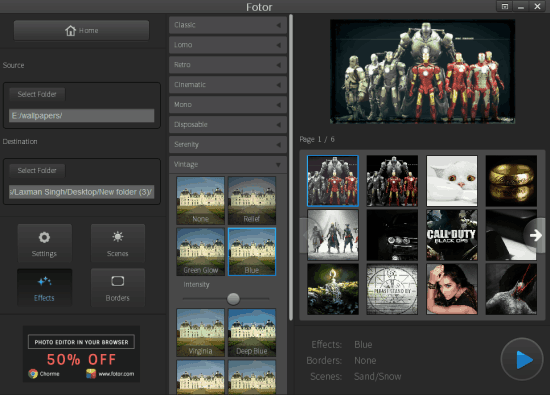Apply the Relief effect thumbnail
The height and width of the screenshot is (395, 550).
(x=252, y=200)
